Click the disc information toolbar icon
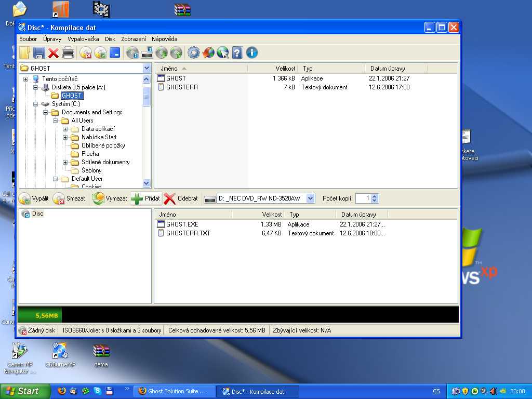The image size is (532, 399). [x=132, y=52]
